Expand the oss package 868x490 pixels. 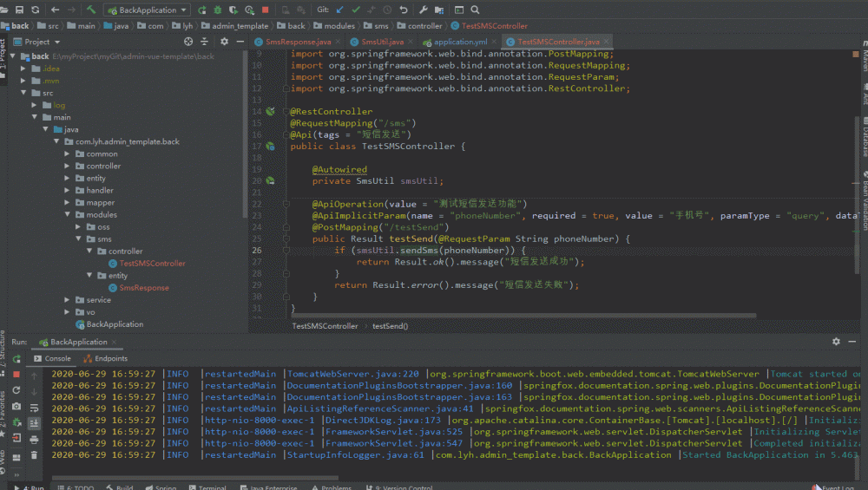pyautogui.click(x=78, y=226)
